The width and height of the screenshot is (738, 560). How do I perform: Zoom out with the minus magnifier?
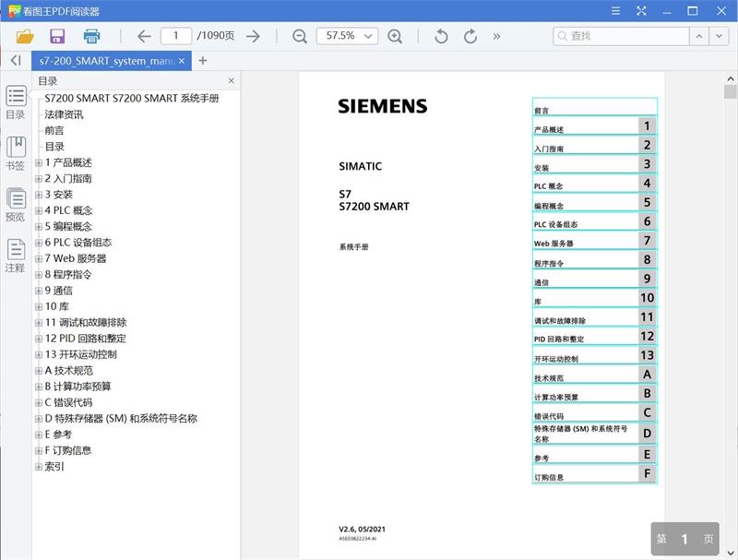300,36
